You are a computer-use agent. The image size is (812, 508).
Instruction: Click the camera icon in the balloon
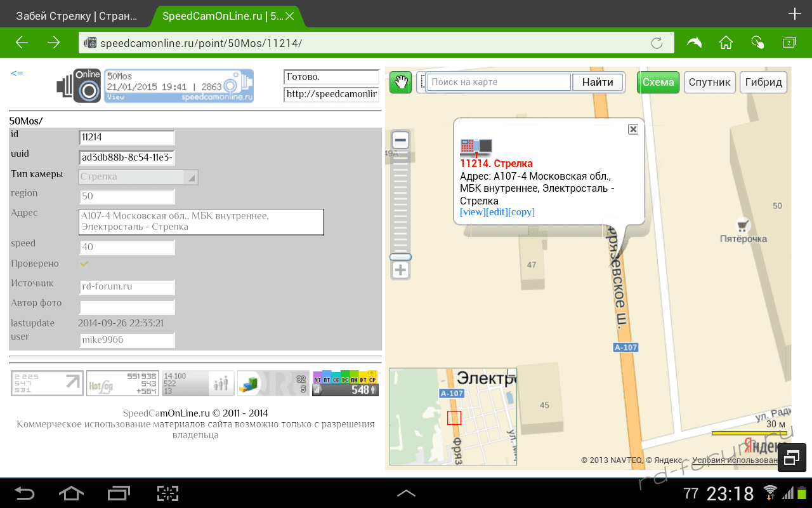pyautogui.click(x=476, y=148)
